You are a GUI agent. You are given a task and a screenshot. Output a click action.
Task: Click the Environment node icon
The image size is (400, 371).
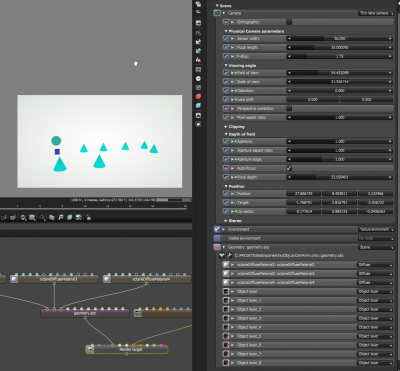(x=217, y=229)
